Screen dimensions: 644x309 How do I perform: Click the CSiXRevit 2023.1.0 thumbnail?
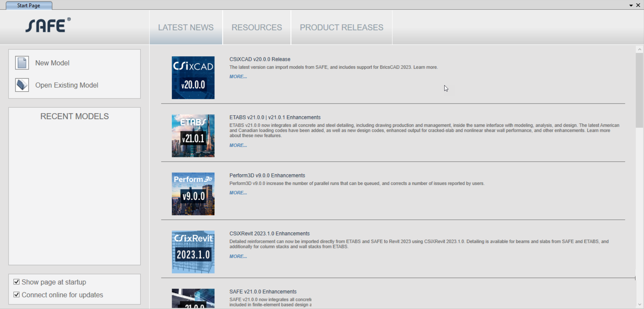point(193,252)
